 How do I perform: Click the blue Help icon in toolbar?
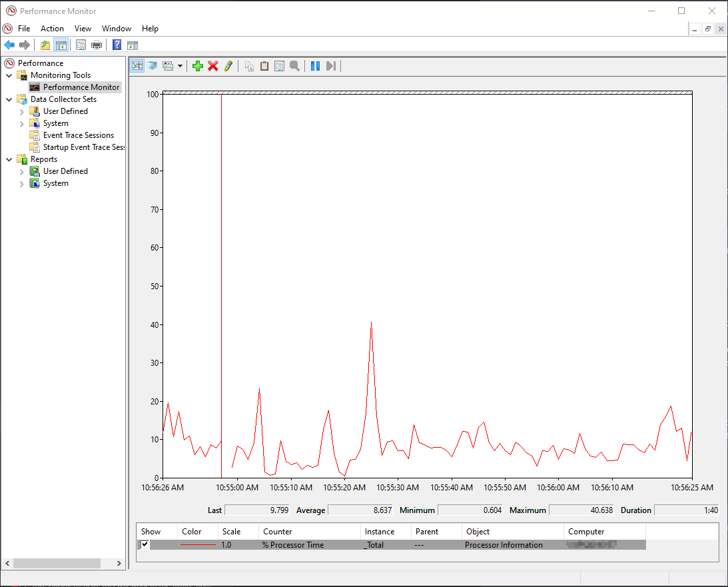[117, 45]
